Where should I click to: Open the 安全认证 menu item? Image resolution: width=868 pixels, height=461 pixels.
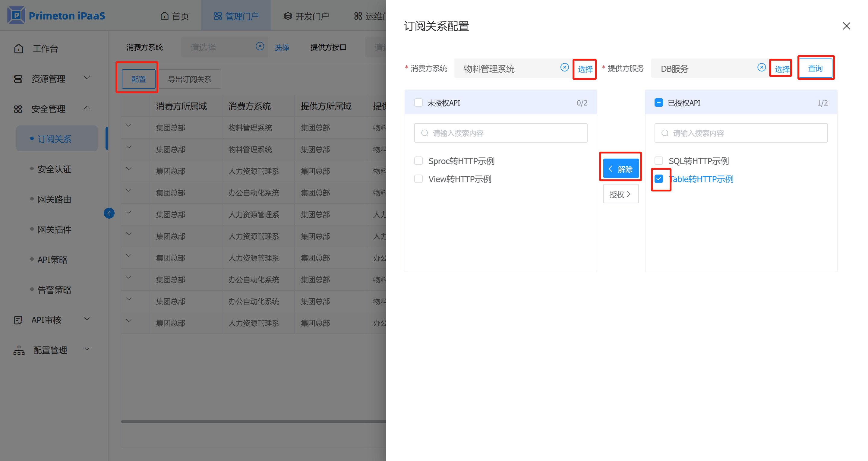point(54,169)
